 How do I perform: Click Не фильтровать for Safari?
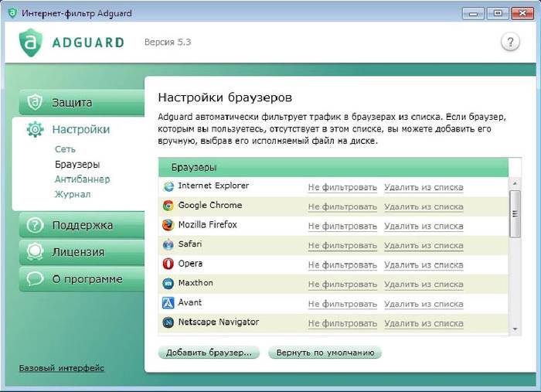pos(342,245)
